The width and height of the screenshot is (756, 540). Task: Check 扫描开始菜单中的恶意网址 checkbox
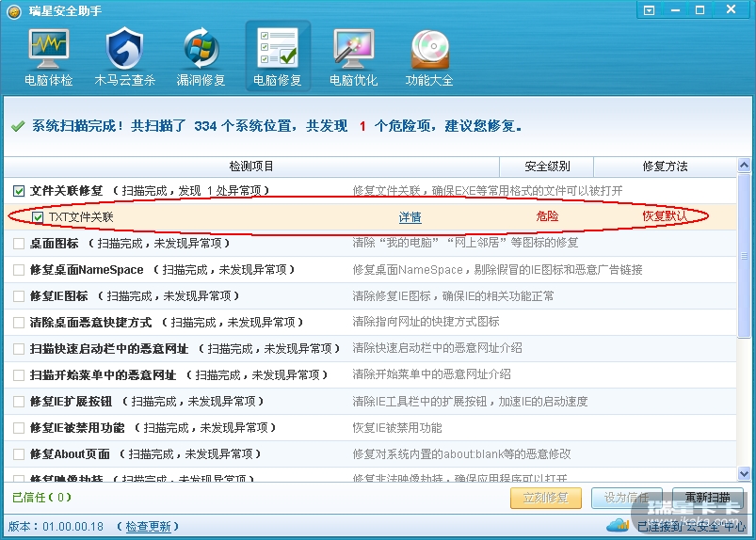[19, 375]
